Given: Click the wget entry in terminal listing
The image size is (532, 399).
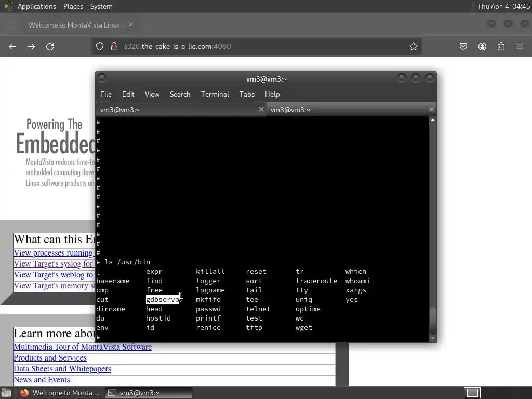Looking at the screenshot, I should pos(303,328).
